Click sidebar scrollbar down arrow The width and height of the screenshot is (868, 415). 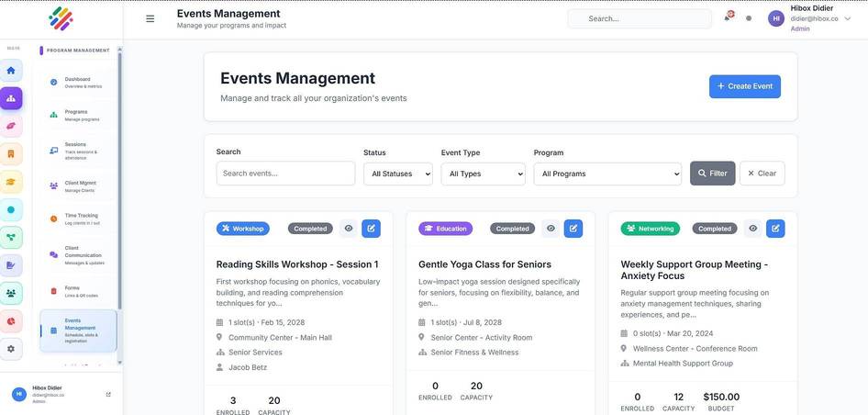pyautogui.click(x=119, y=363)
